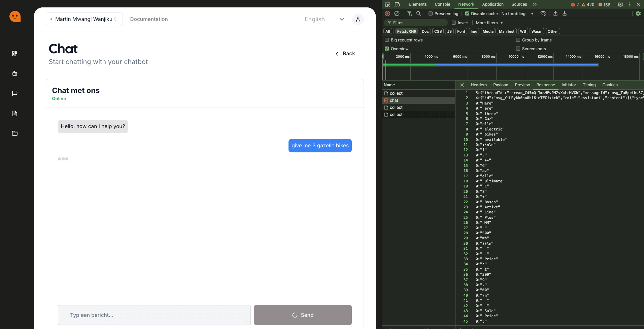The width and height of the screenshot is (644, 329).
Task: Open the chat bubble icon in sidebar
Action: pyautogui.click(x=15, y=93)
